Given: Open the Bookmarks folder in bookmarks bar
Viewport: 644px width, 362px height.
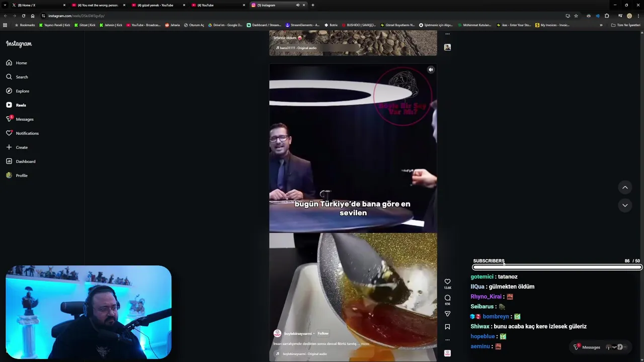Looking at the screenshot, I should (25, 25).
